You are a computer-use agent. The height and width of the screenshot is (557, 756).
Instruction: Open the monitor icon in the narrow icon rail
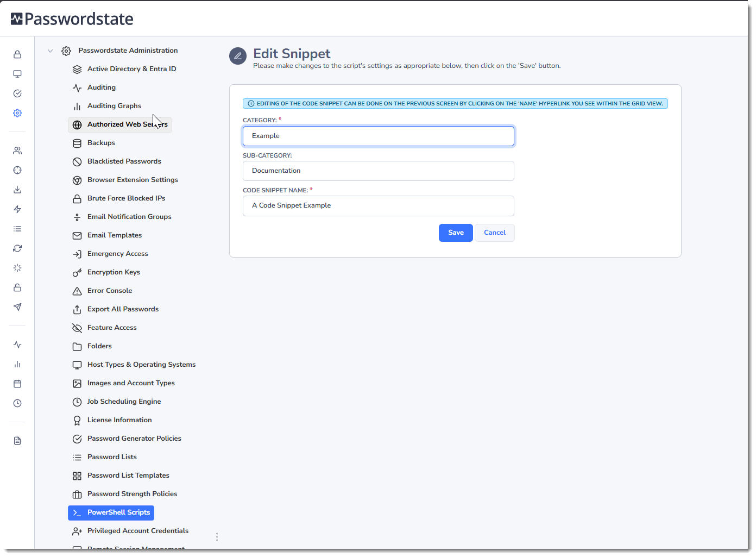coord(17,74)
